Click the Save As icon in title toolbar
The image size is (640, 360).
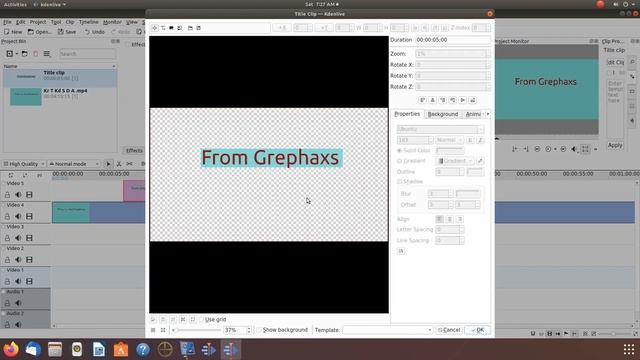click(199, 28)
